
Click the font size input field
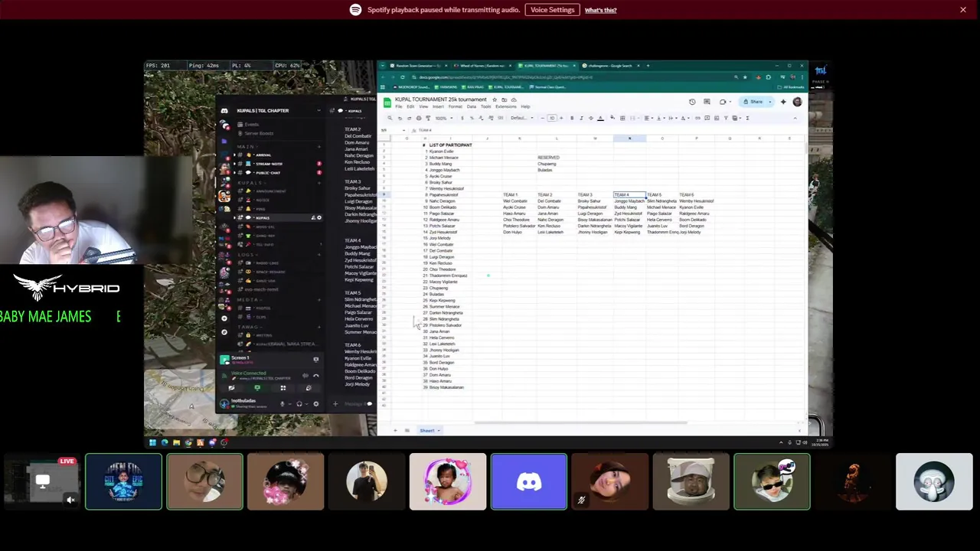pyautogui.click(x=552, y=118)
